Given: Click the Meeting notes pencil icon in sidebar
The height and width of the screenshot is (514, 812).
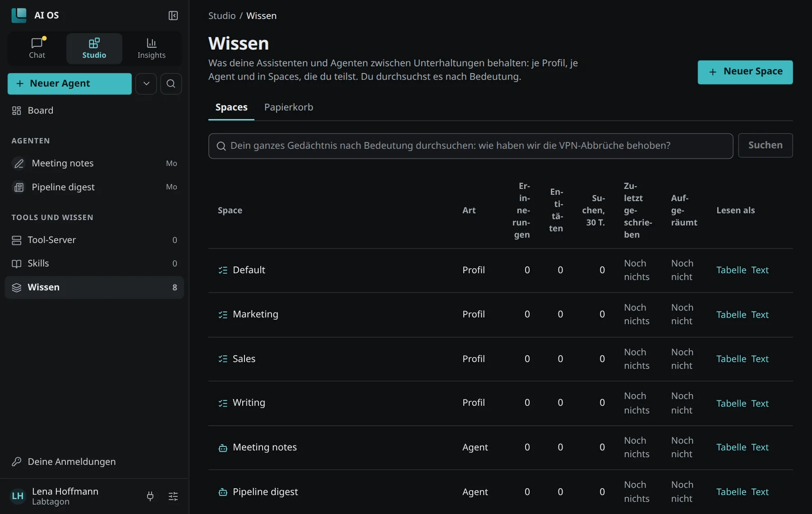Looking at the screenshot, I should point(19,163).
